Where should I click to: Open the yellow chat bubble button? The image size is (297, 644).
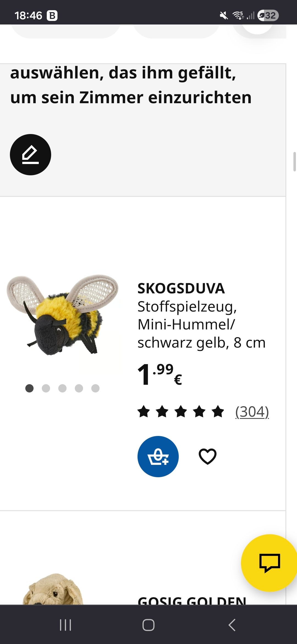(x=269, y=563)
